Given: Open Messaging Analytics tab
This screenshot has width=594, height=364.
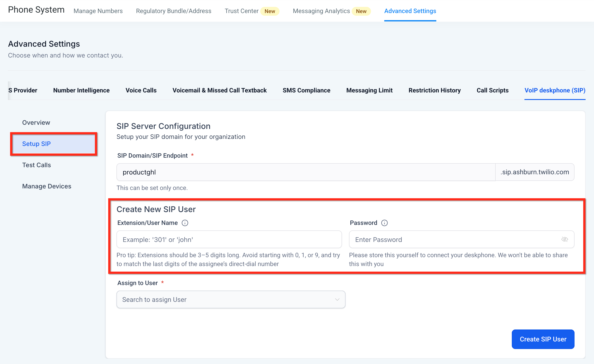Looking at the screenshot, I should (321, 11).
